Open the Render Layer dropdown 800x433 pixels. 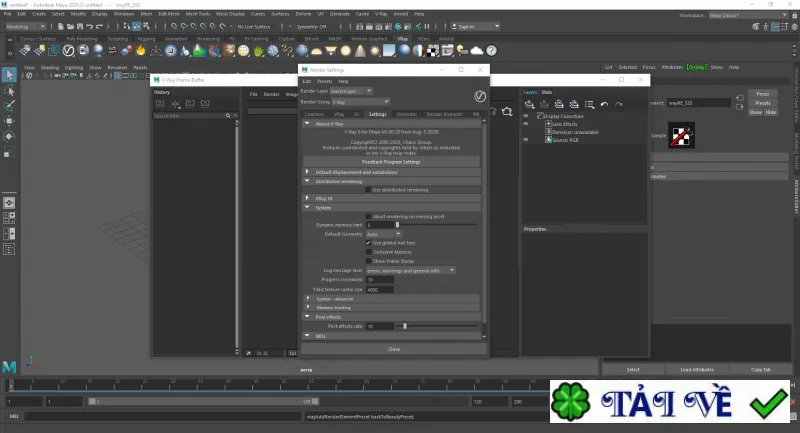click(351, 91)
